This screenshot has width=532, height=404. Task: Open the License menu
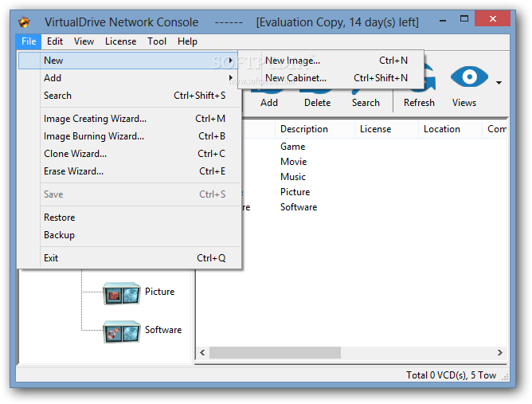pos(121,41)
